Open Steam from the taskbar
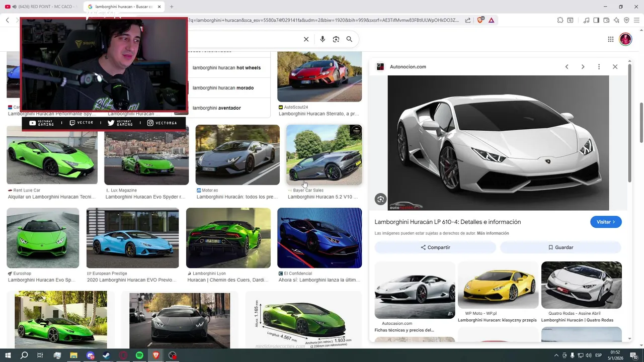The height and width of the screenshot is (362, 644). pyautogui.click(x=107, y=355)
